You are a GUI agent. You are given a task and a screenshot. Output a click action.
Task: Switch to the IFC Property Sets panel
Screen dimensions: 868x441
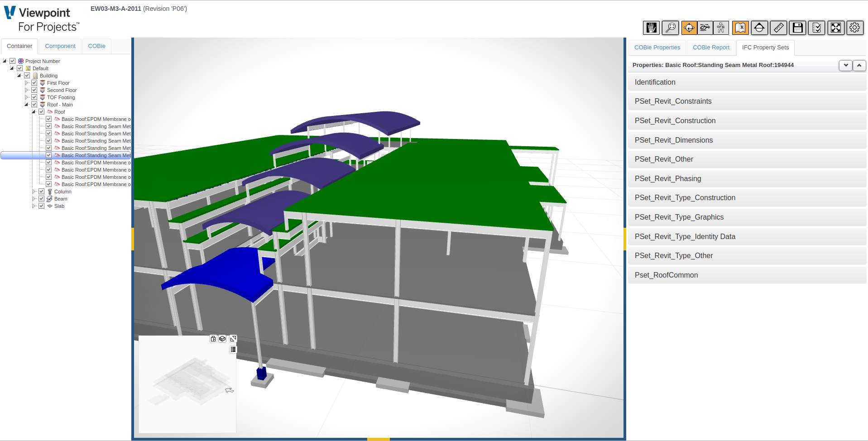click(765, 48)
